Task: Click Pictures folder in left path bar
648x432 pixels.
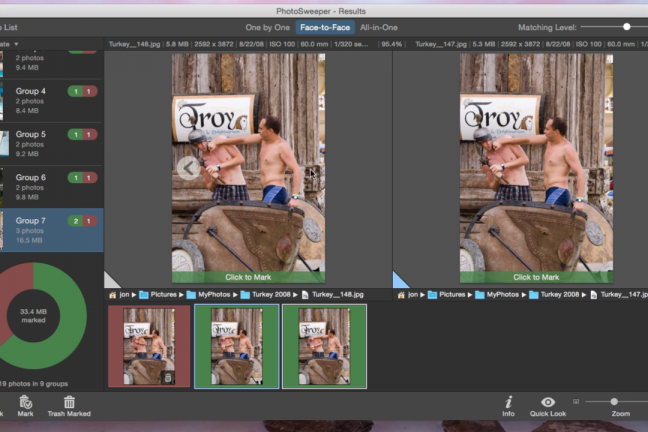Action: (x=158, y=295)
